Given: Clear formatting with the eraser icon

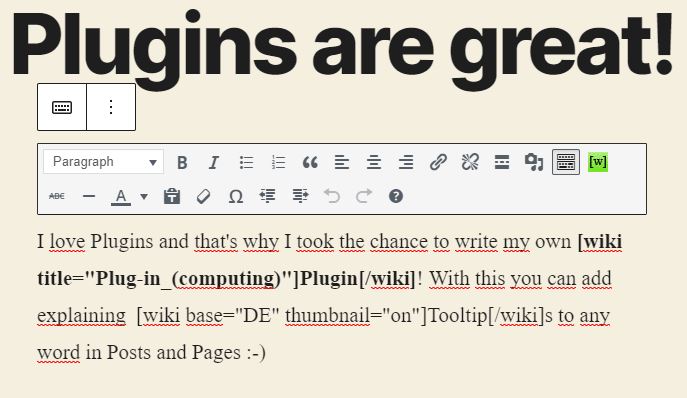Looking at the screenshot, I should [x=204, y=196].
